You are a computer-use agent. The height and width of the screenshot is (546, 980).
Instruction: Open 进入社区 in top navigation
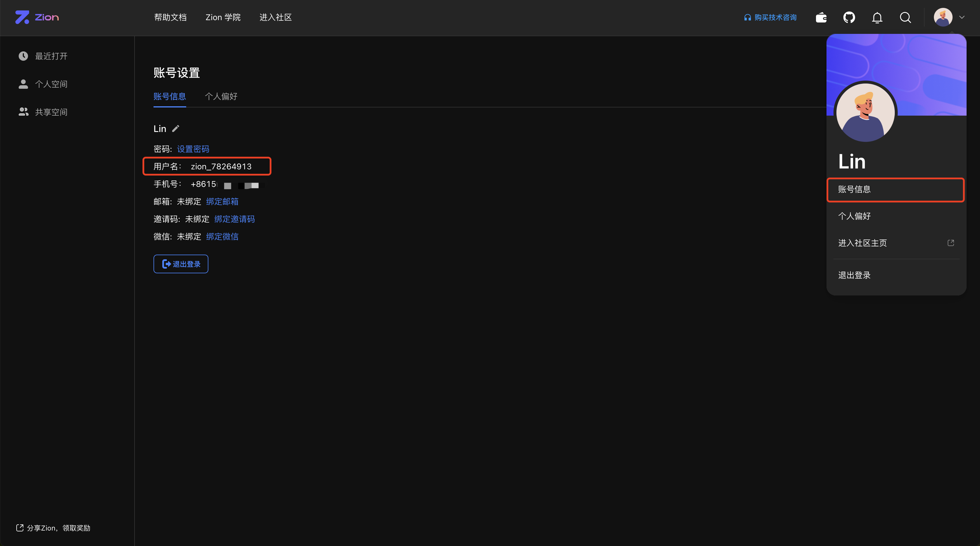[x=275, y=18]
